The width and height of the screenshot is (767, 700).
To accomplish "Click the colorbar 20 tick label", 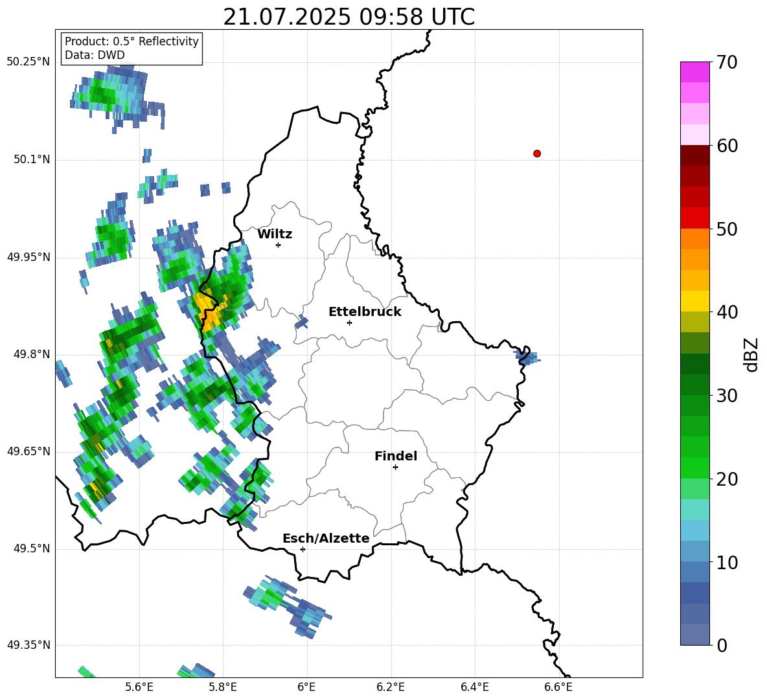I will pyautogui.click(x=727, y=479).
